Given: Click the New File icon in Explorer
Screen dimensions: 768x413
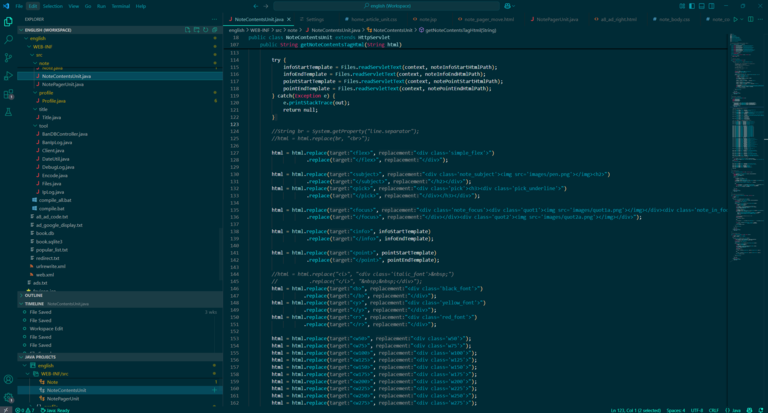Looking at the screenshot, I should tap(188, 30).
